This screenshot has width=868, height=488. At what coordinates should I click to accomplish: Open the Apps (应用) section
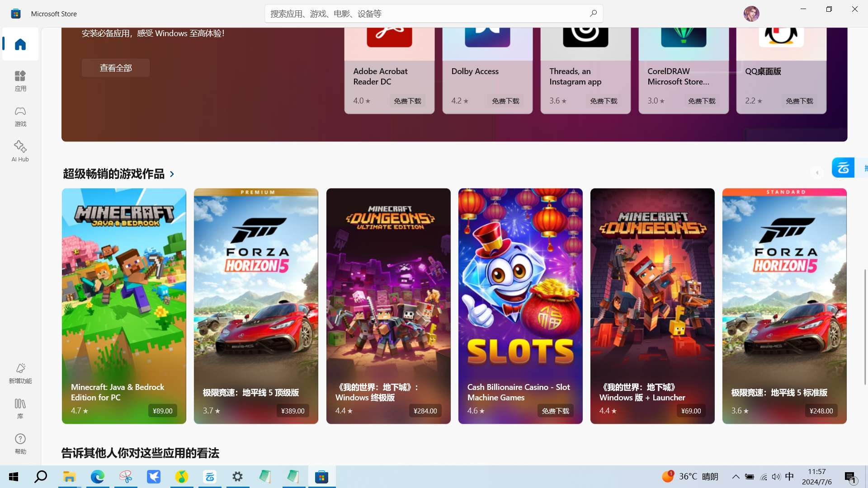20,80
